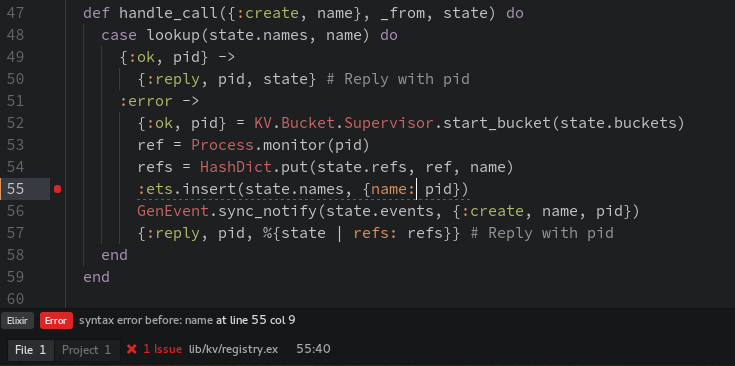The image size is (735, 366).
Task: Click ':ets' on line 55
Action: [x=155, y=189]
